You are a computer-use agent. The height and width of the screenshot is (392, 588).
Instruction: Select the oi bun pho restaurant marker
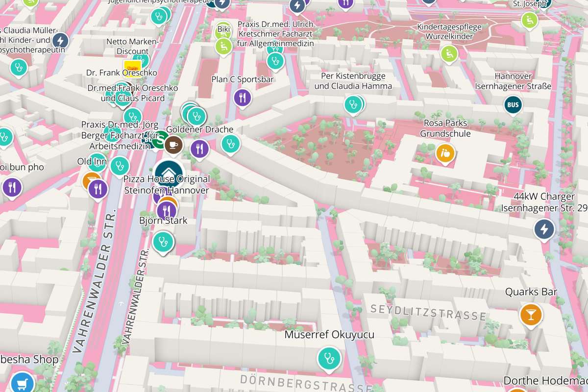click(x=12, y=187)
